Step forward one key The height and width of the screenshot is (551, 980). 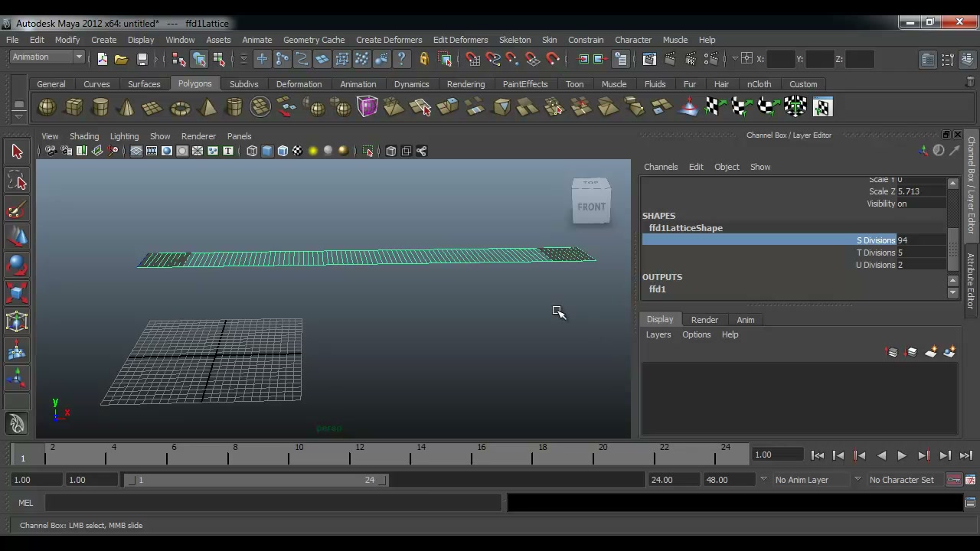pyautogui.click(x=923, y=455)
